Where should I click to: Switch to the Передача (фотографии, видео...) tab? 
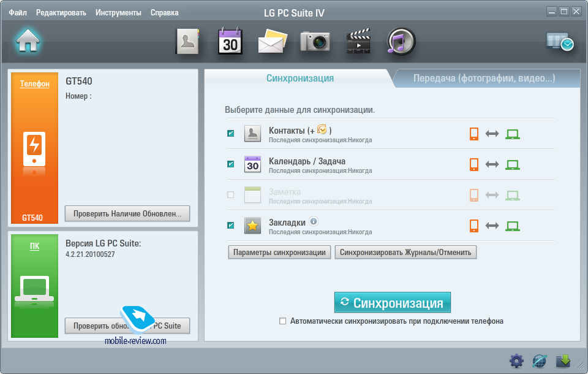[x=484, y=78]
